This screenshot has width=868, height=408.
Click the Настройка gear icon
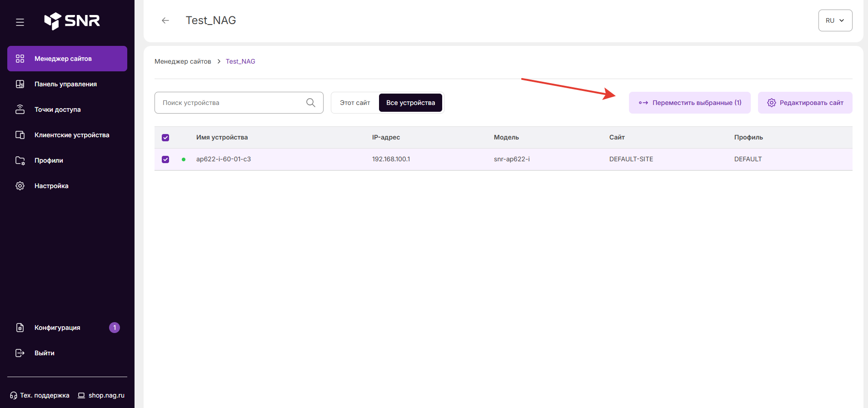click(x=20, y=186)
